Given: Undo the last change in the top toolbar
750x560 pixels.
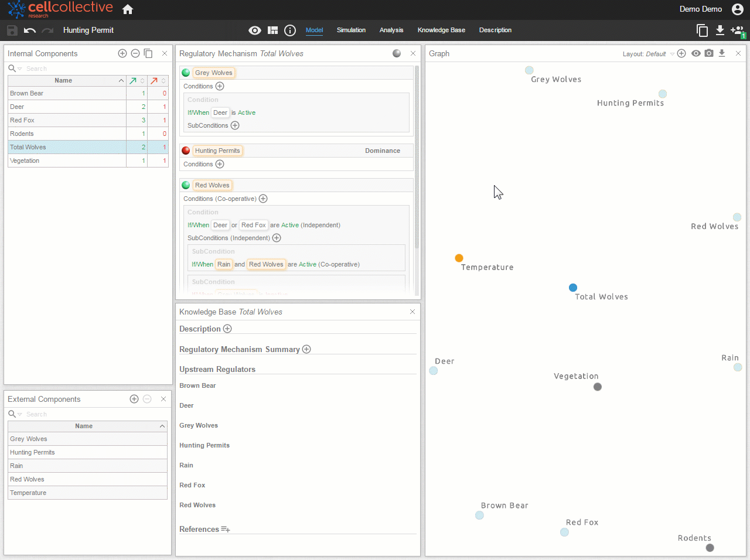Looking at the screenshot, I should 30,30.
